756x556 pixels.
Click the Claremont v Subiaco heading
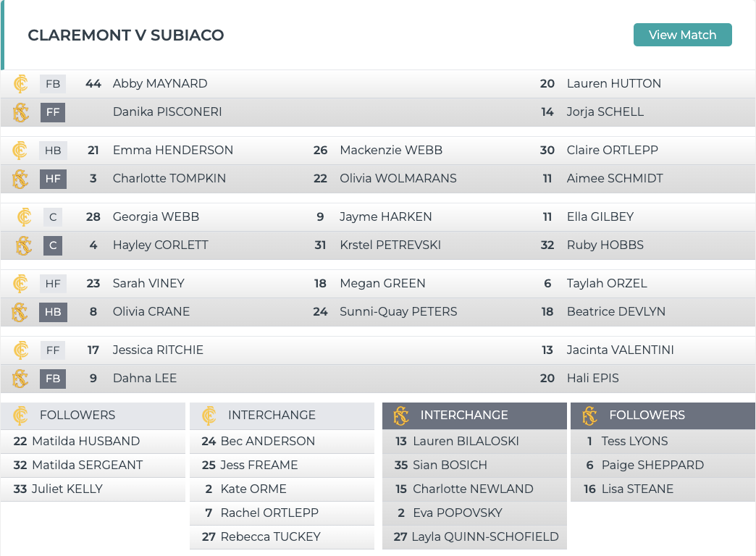click(125, 35)
